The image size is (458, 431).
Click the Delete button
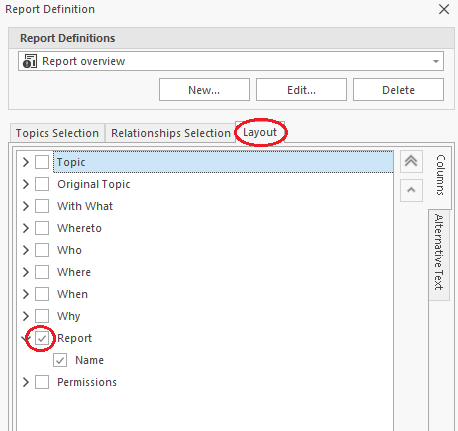pos(398,90)
